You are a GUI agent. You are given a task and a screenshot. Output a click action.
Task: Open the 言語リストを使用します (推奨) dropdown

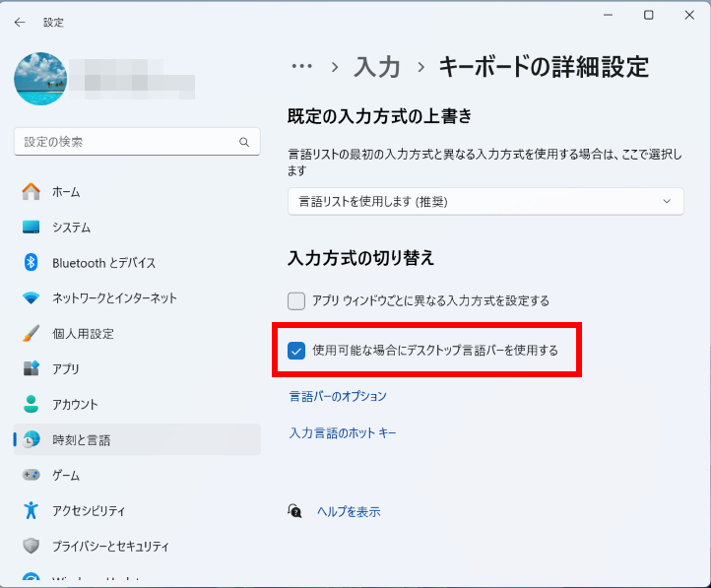(x=485, y=201)
